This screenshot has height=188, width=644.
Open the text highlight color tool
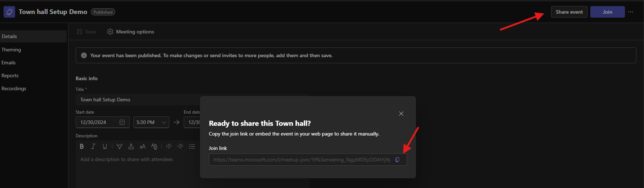click(120, 146)
